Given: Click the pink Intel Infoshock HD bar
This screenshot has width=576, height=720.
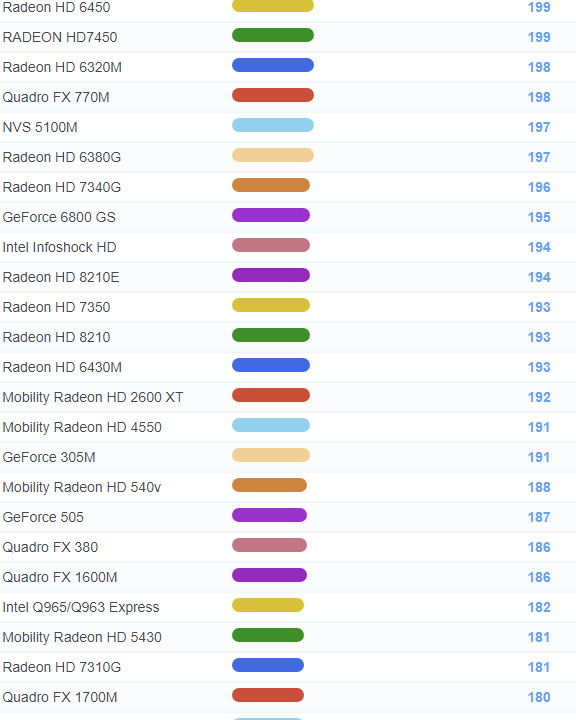Looking at the screenshot, I should 271,245.
